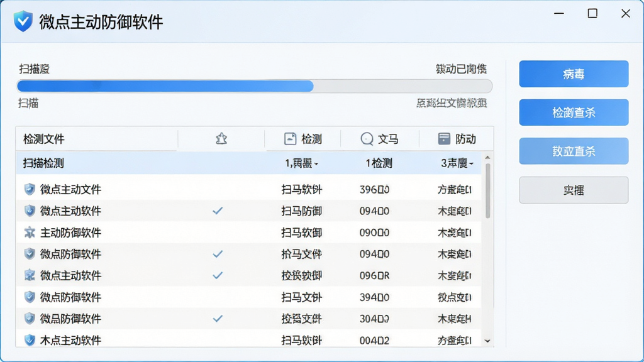This screenshot has width=644, height=362.
Task: Click the document icon beside the 检测 header
Action: click(x=290, y=139)
